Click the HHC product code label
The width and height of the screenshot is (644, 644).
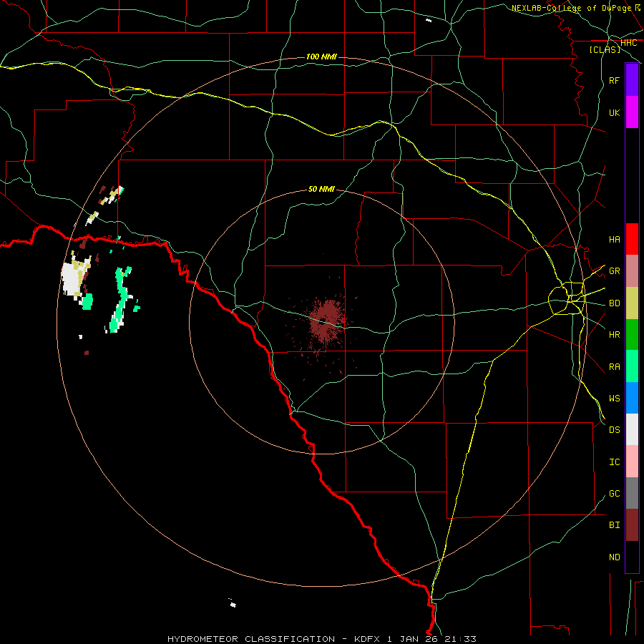tap(628, 43)
